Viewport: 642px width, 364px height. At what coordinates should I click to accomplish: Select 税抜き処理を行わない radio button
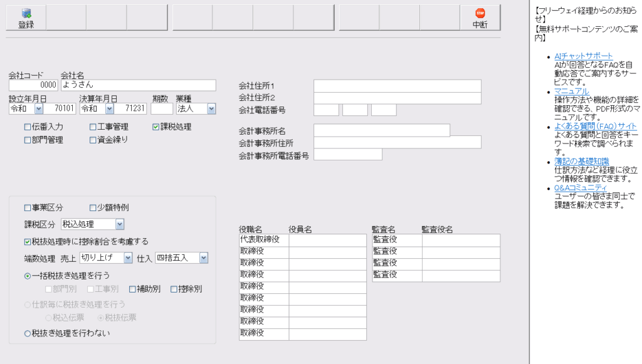(x=28, y=333)
